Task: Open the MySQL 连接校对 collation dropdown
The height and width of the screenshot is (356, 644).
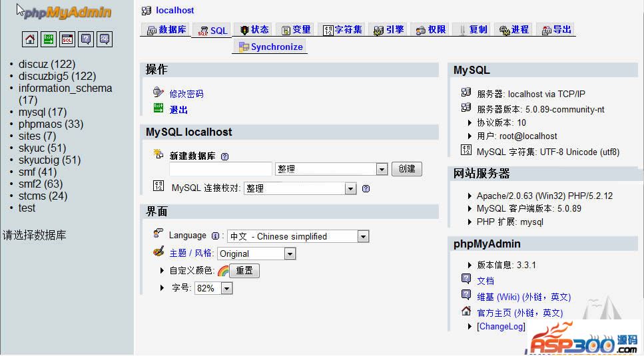Action: click(x=300, y=189)
